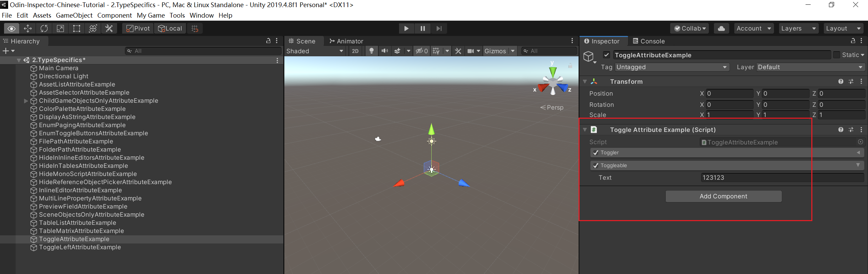This screenshot has width=868, height=274.
Task: Enable the Static checkbox
Action: point(836,55)
